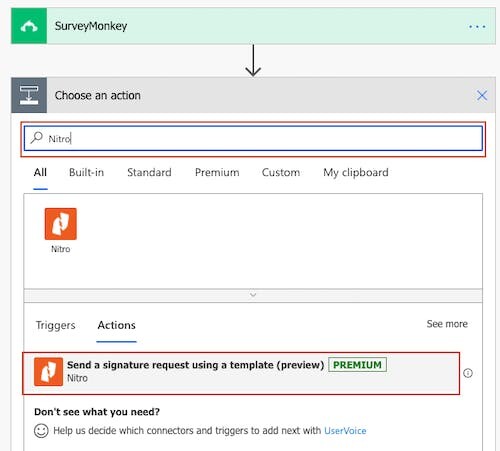Switch to the Standard connectors tab

(x=149, y=173)
